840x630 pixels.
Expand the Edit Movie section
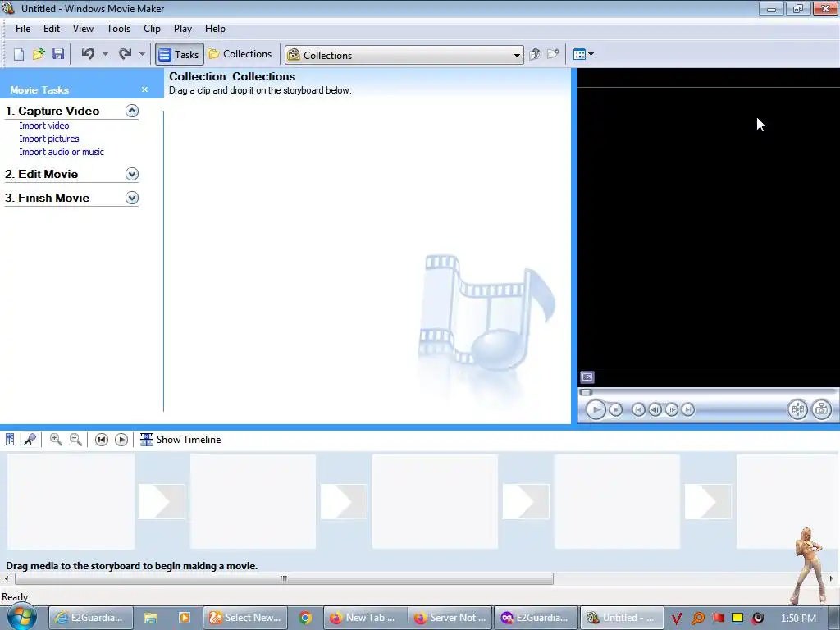[x=132, y=174]
